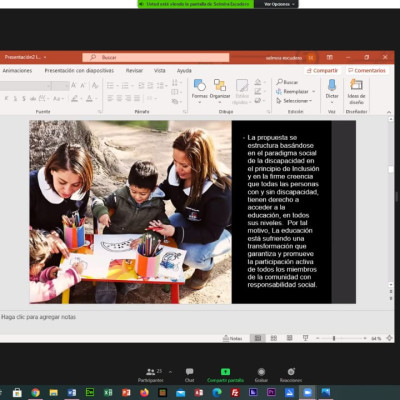The image size is (400, 400).
Task: Click the Reemplazar replace icon
Action: [279, 91]
